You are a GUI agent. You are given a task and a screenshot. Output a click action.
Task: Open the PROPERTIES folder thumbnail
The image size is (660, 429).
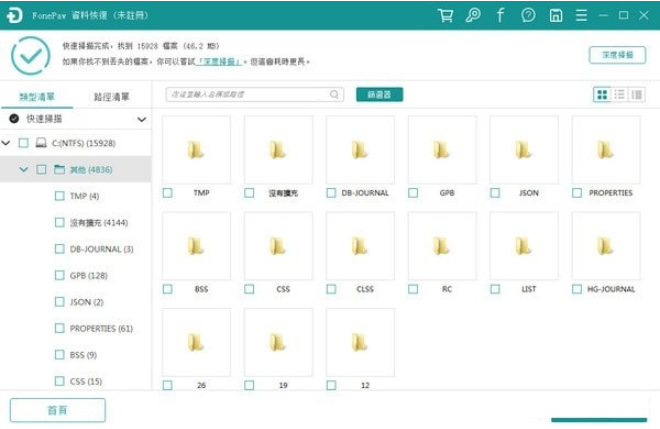(606, 150)
